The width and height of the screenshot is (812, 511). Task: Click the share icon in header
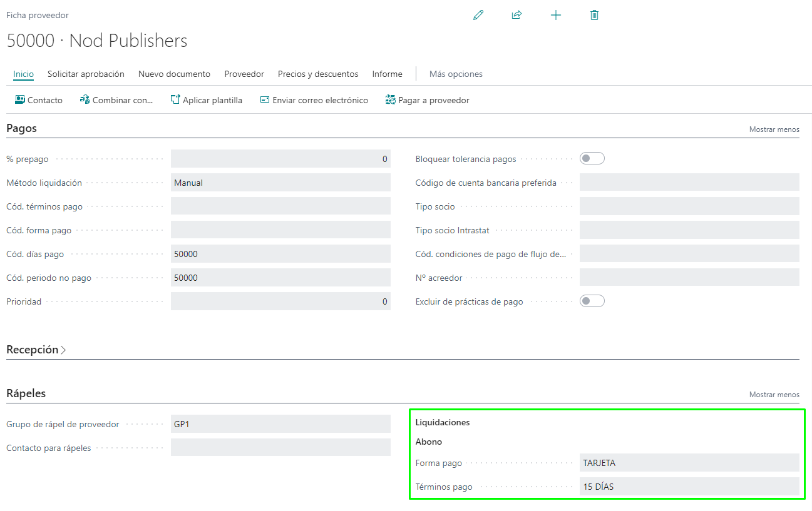click(x=516, y=15)
